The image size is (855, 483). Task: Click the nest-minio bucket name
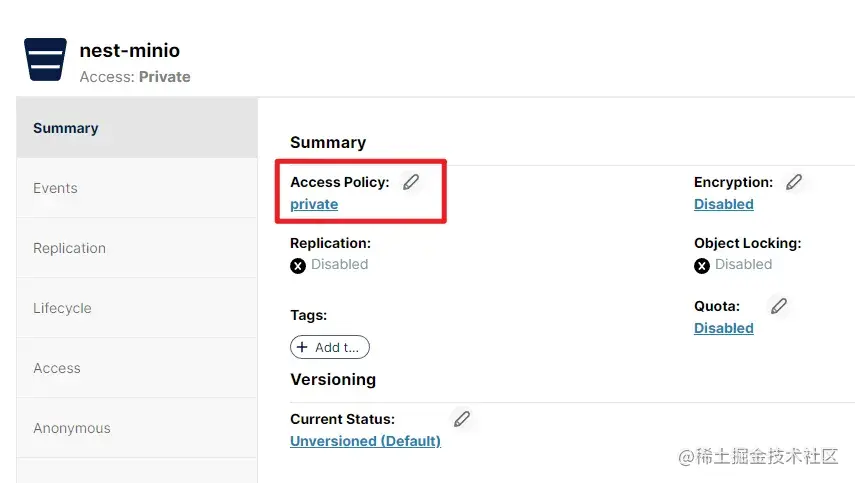click(x=130, y=50)
